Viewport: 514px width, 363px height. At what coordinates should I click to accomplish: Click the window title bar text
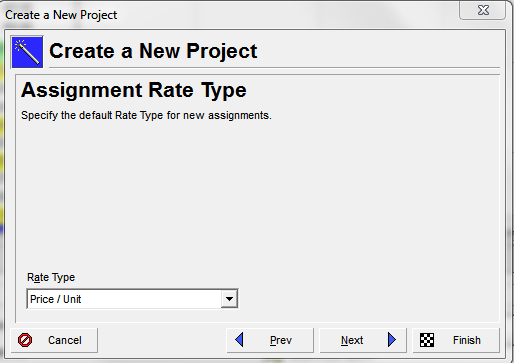point(61,15)
